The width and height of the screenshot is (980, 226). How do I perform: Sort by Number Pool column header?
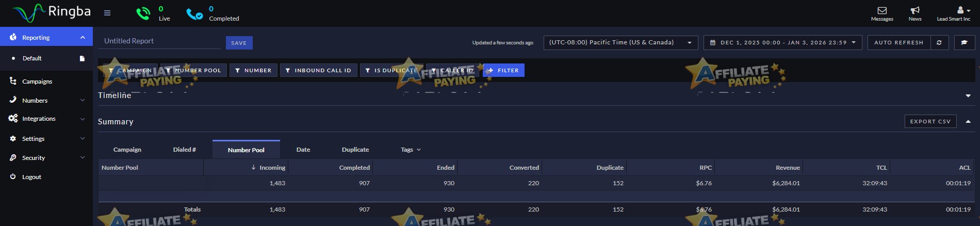pyautogui.click(x=151, y=167)
